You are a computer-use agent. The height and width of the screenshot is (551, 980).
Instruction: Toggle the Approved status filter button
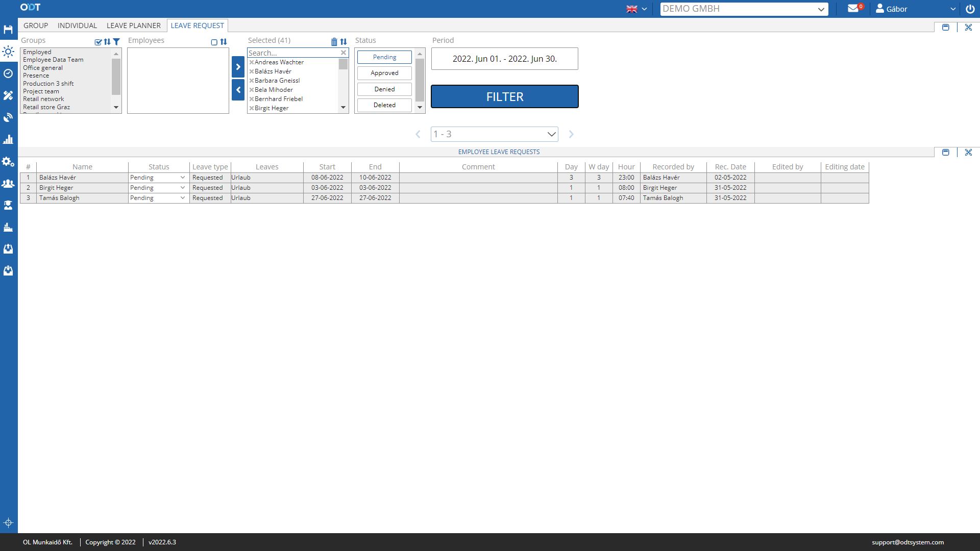(x=384, y=72)
